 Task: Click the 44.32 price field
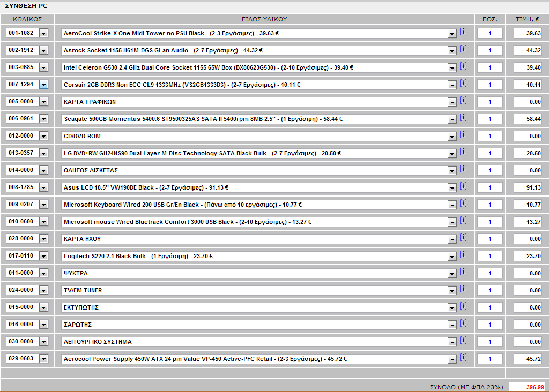[x=528, y=50]
